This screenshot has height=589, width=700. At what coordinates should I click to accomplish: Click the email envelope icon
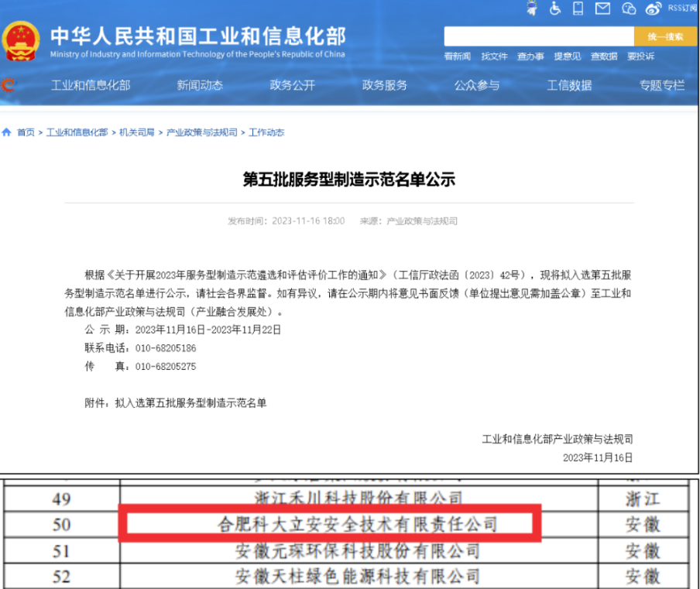pyautogui.click(x=602, y=9)
